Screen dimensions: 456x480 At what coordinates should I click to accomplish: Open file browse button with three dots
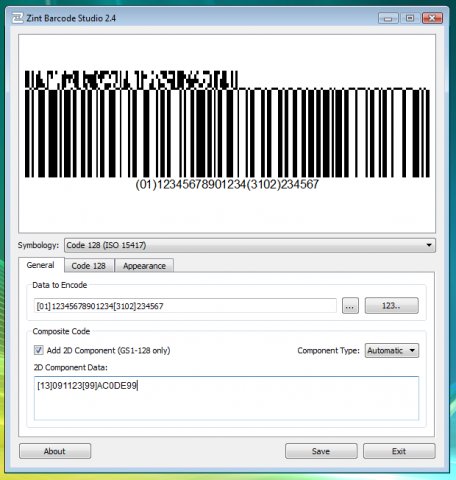(350, 306)
